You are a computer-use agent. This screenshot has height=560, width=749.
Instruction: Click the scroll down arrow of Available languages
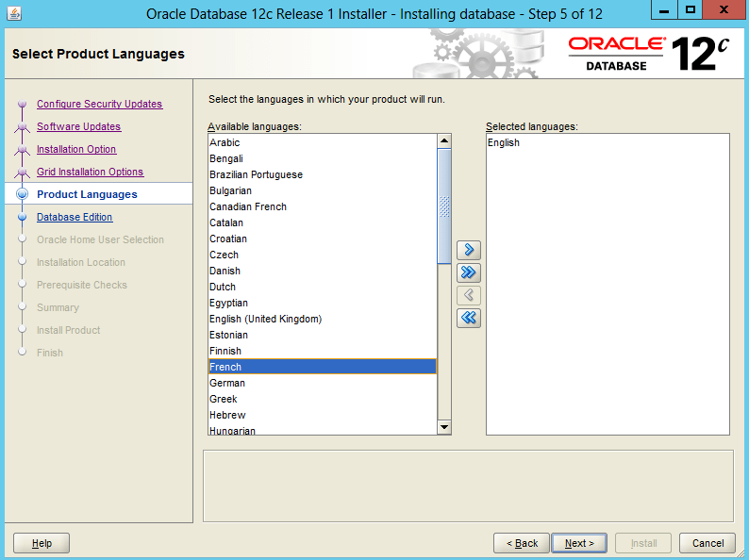[x=444, y=427]
